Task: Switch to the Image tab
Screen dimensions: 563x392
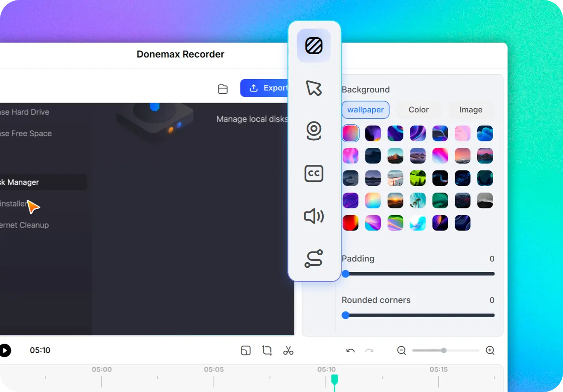Action: (x=471, y=110)
